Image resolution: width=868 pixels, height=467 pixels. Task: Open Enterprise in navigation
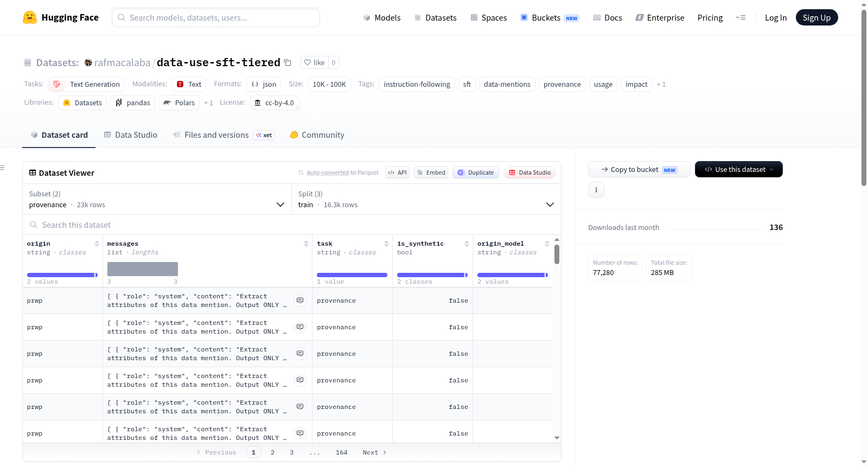pyautogui.click(x=660, y=17)
